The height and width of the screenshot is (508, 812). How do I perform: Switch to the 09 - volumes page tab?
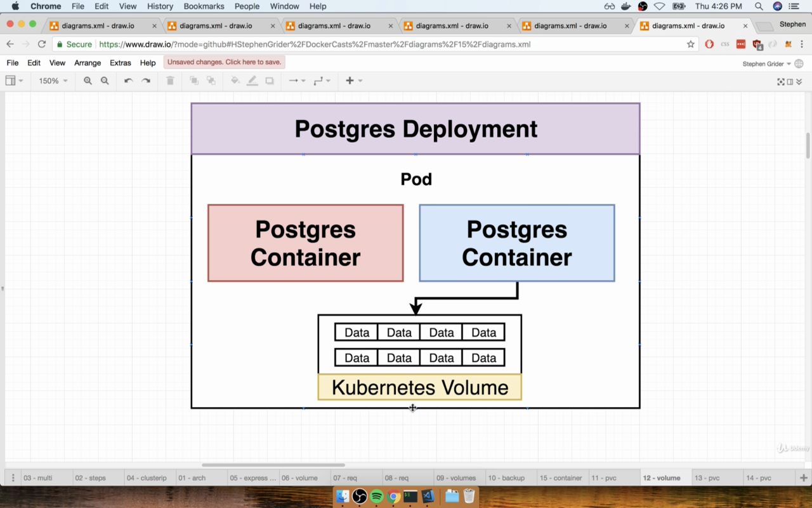tap(459, 478)
